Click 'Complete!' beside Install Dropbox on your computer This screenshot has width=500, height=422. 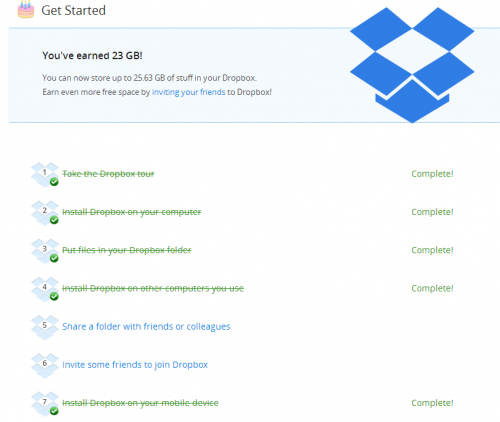click(x=432, y=212)
